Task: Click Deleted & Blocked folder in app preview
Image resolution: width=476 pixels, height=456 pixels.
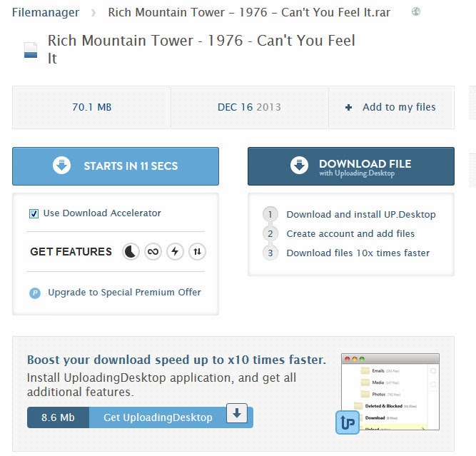Action: coord(385,406)
